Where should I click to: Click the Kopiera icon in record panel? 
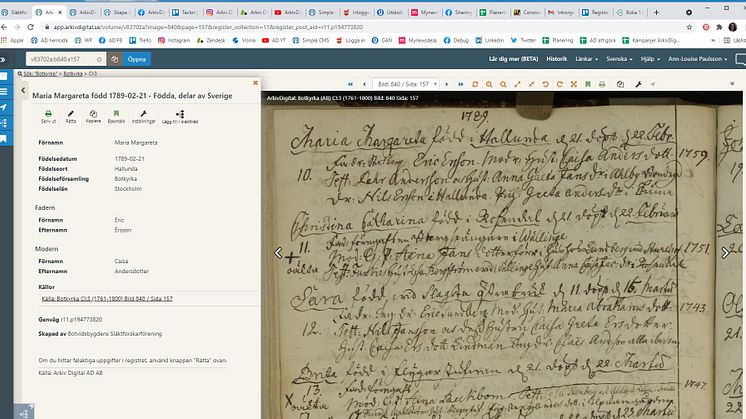pyautogui.click(x=93, y=117)
